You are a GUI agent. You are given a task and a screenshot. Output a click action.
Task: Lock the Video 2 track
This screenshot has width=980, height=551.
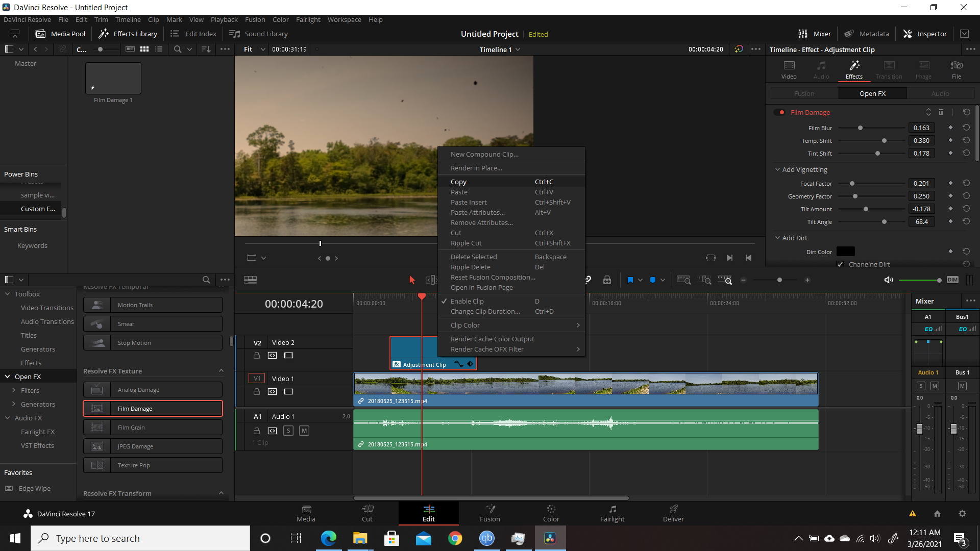(x=257, y=356)
